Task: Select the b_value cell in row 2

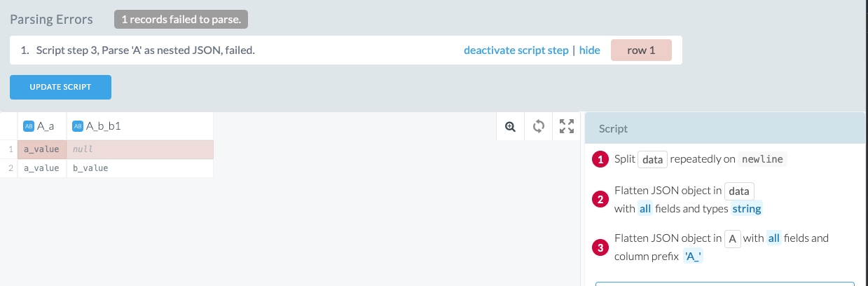Action: pyautogui.click(x=90, y=168)
